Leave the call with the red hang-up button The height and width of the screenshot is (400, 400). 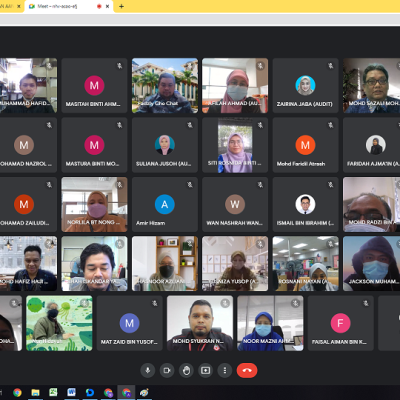tap(247, 370)
